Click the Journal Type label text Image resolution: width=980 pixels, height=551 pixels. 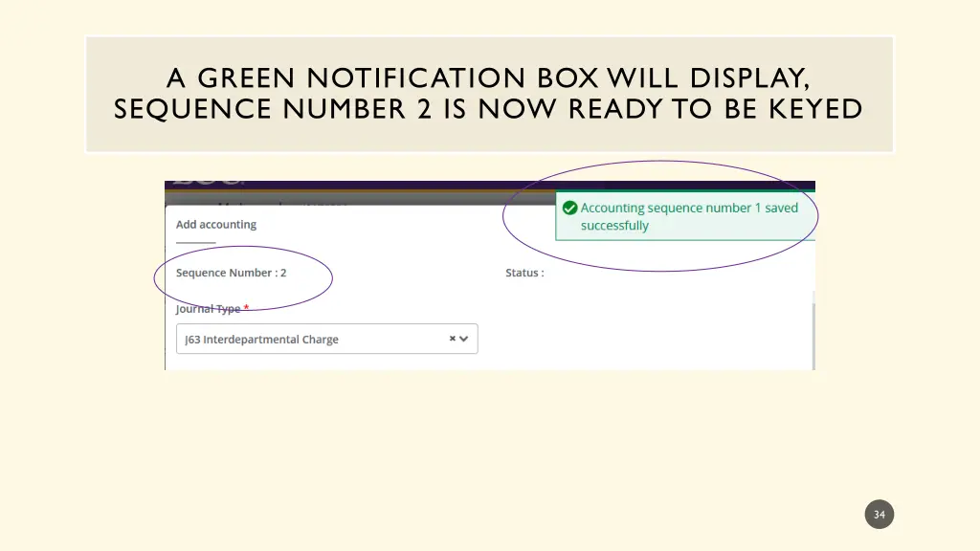pyautogui.click(x=207, y=308)
